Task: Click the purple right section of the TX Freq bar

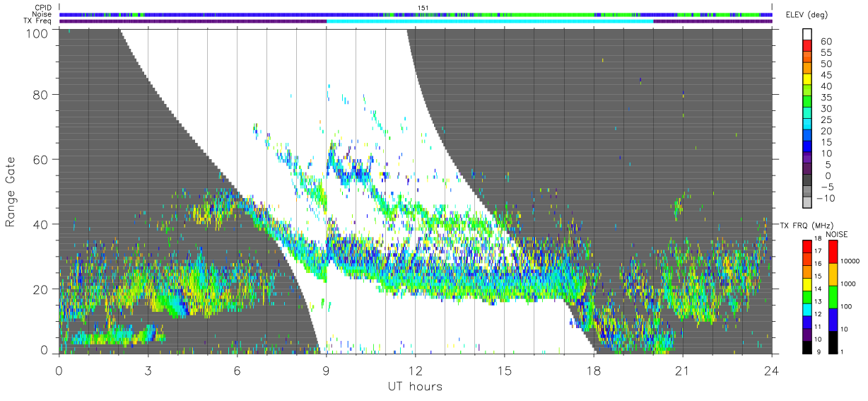Action: pyautogui.click(x=712, y=21)
